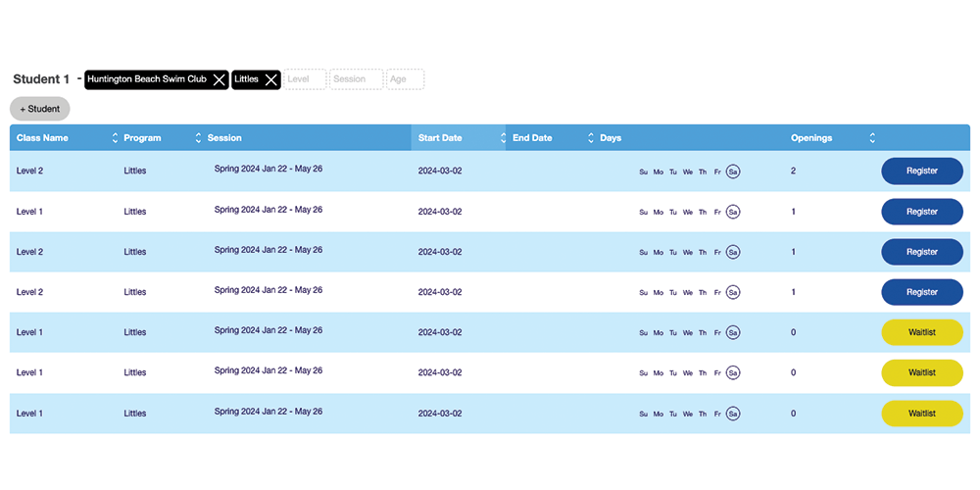Click the Days column header
This screenshot has height=490, width=980.
(611, 138)
